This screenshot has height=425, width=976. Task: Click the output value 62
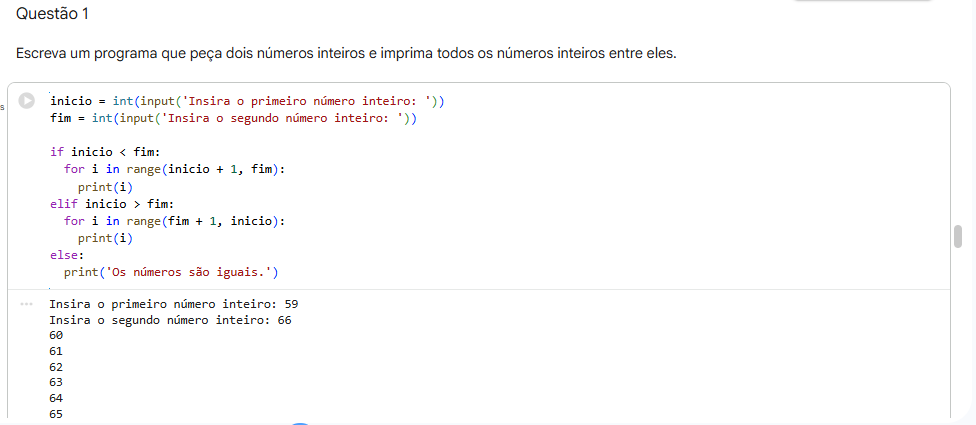(x=56, y=367)
